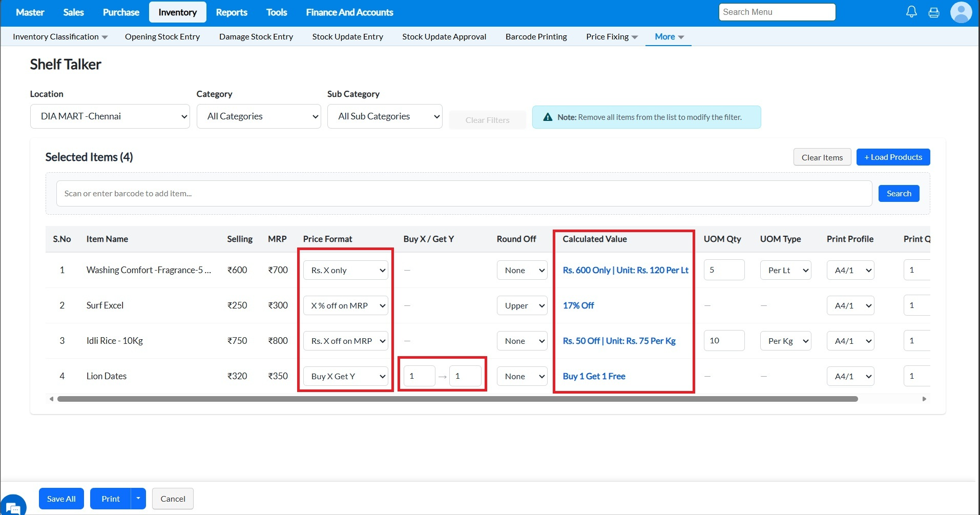980x515 pixels.
Task: Open the chat support bubble icon
Action: [13, 506]
